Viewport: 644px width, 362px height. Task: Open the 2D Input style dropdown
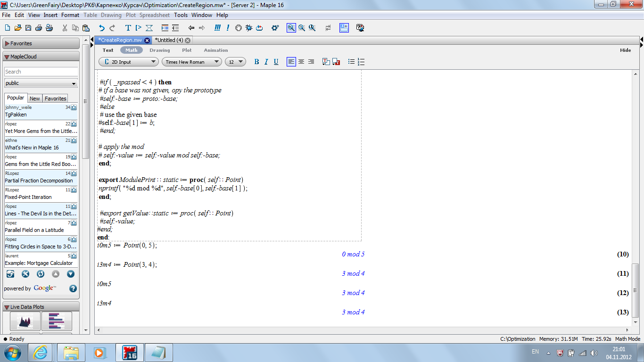click(x=128, y=62)
